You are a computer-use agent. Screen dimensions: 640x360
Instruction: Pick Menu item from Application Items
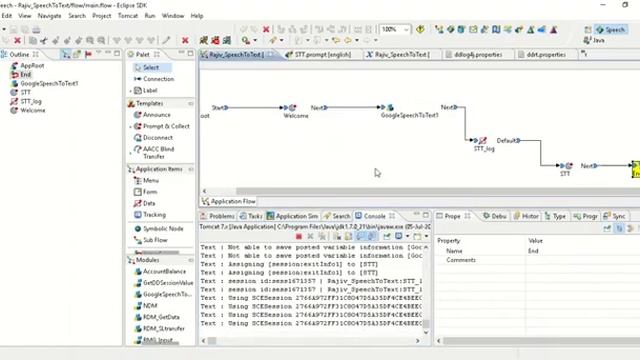pos(146,180)
